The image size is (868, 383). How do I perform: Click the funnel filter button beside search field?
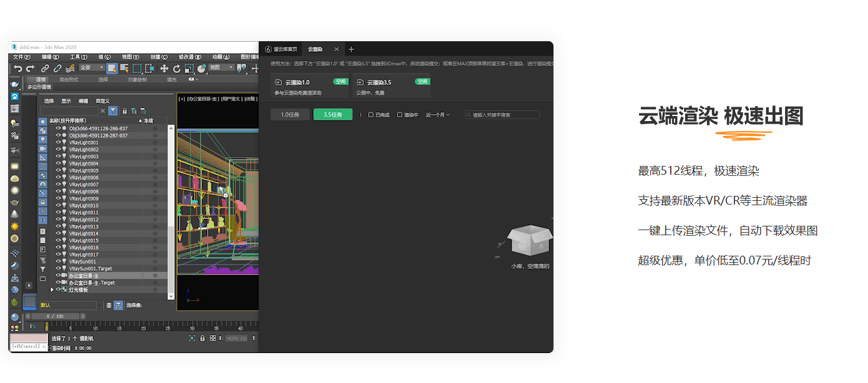113,111
